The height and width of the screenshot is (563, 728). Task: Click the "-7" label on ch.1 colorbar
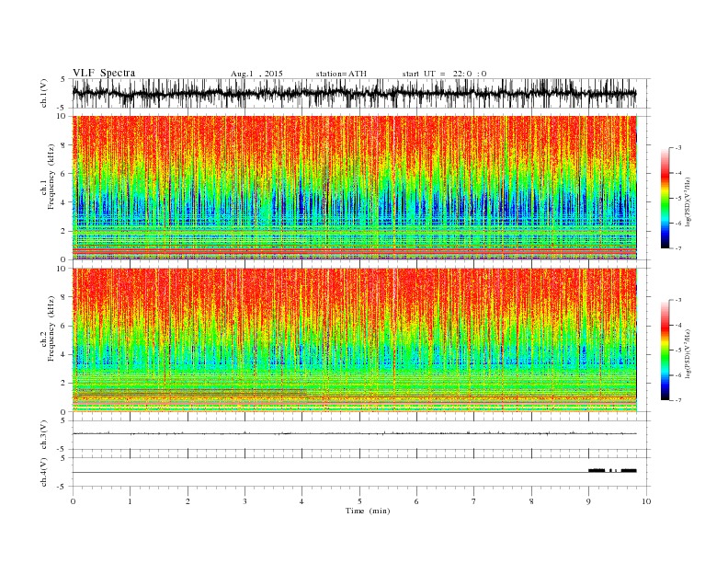click(677, 248)
